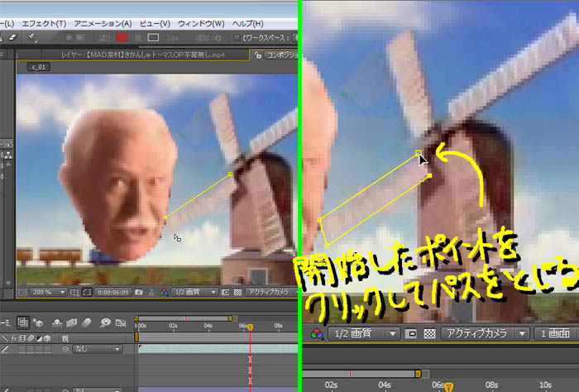Click the shy switch column header
This screenshot has height=392, width=579.
[5, 338]
